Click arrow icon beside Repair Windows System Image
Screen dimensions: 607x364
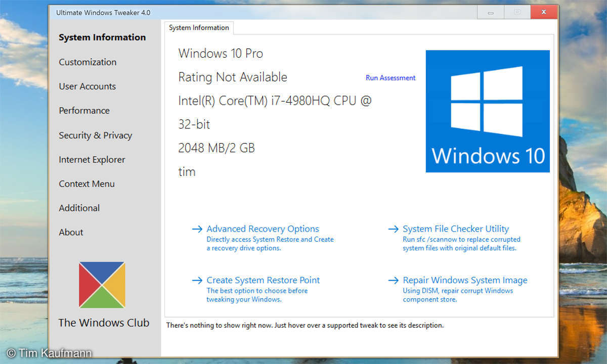tap(393, 281)
